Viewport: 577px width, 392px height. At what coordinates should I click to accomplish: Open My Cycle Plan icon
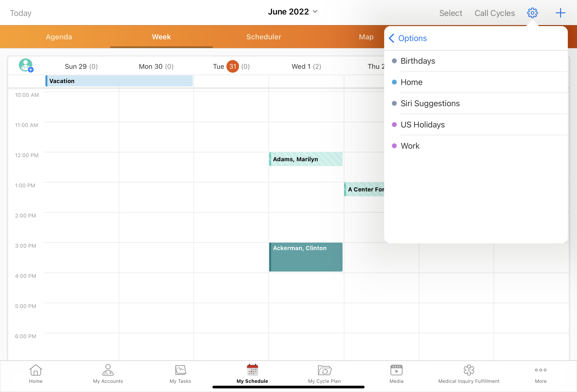click(x=324, y=374)
